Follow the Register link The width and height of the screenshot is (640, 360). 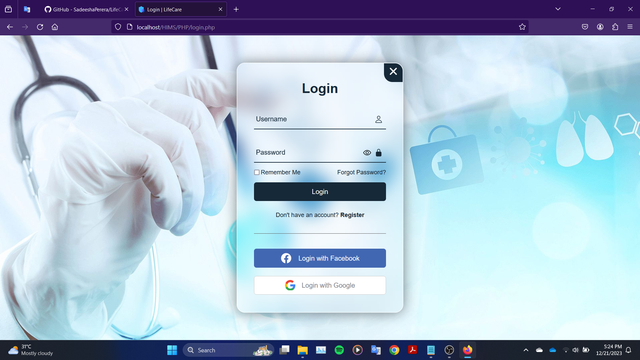352,215
